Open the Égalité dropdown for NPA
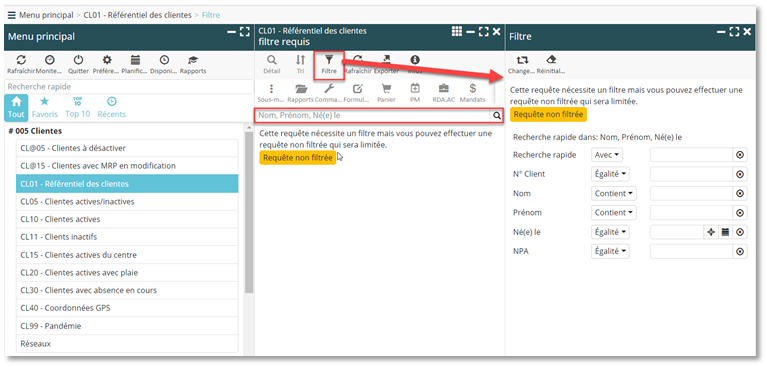The width and height of the screenshot is (767, 367). pos(610,252)
